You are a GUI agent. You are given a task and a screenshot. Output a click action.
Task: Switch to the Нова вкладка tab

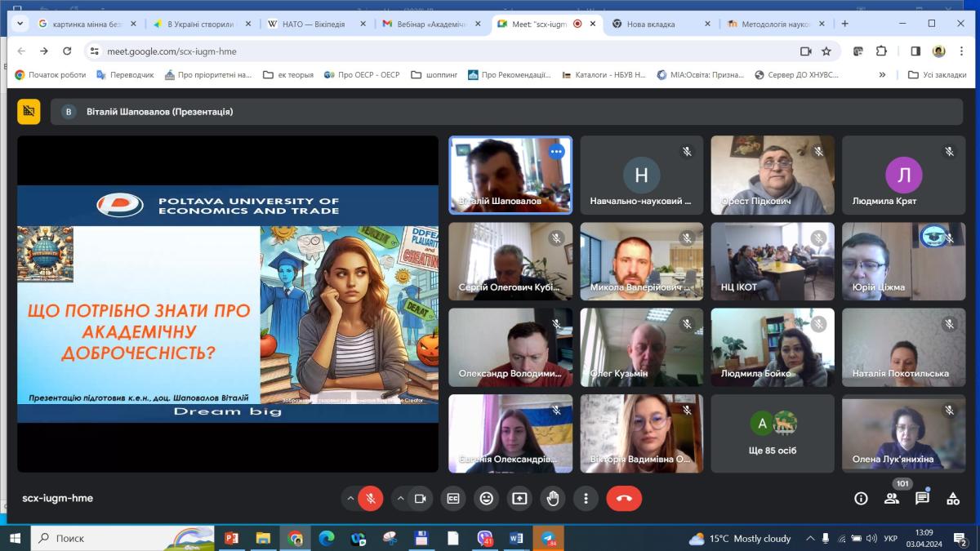(657, 24)
